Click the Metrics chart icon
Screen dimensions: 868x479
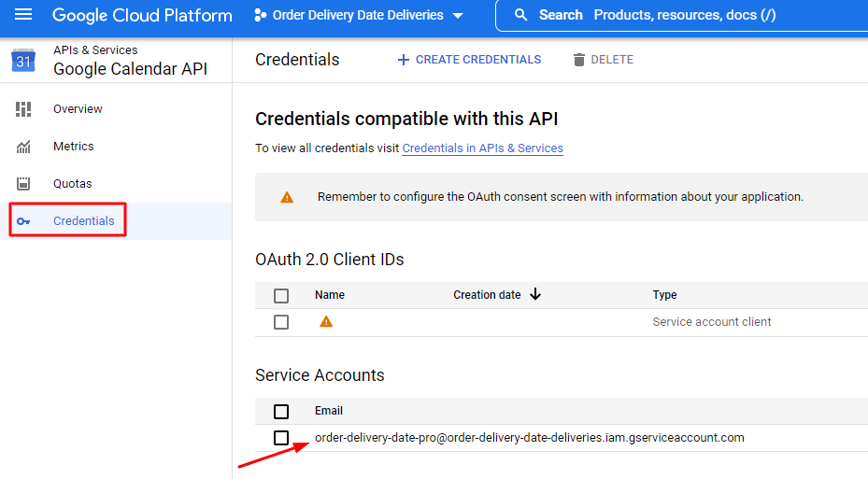[x=23, y=147]
